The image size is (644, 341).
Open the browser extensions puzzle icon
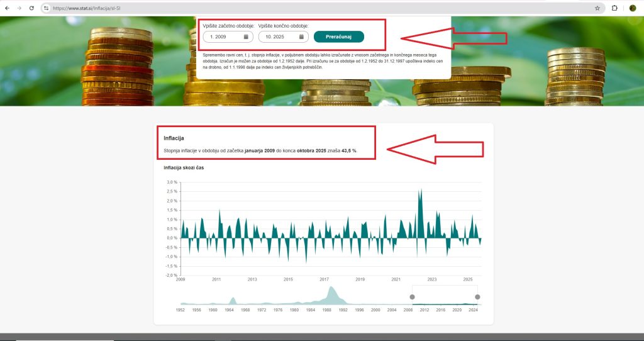point(614,8)
